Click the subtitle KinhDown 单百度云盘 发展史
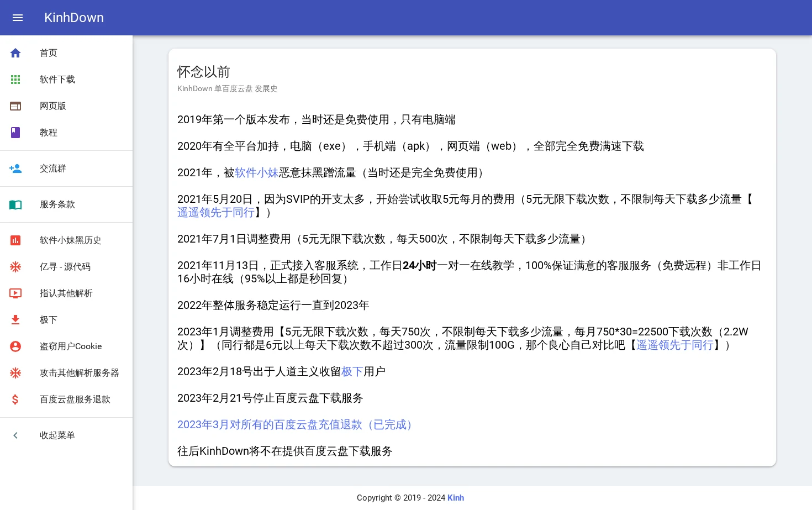 pos(228,89)
